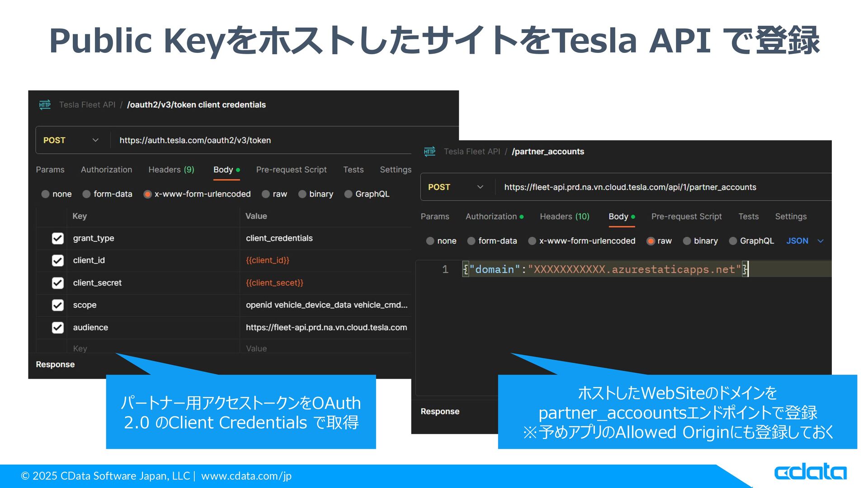868x488 pixels.
Task: Toggle the audience key checkbox
Action: [57, 328]
